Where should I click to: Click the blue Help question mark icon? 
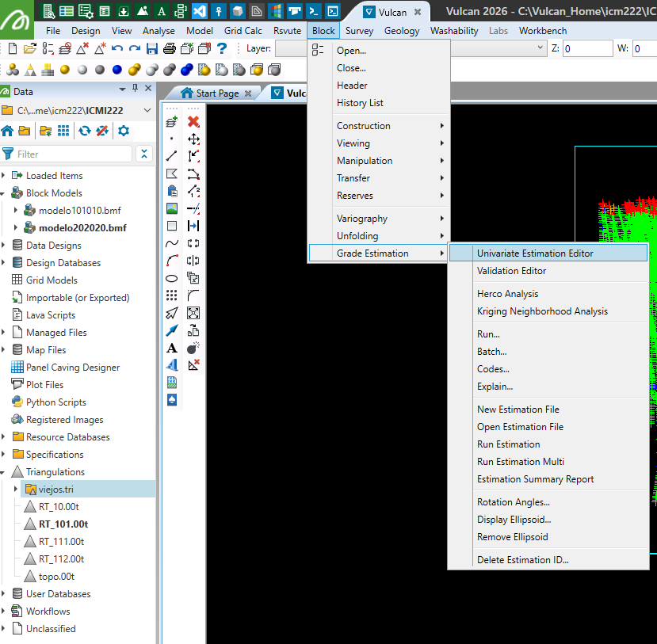coord(222,48)
